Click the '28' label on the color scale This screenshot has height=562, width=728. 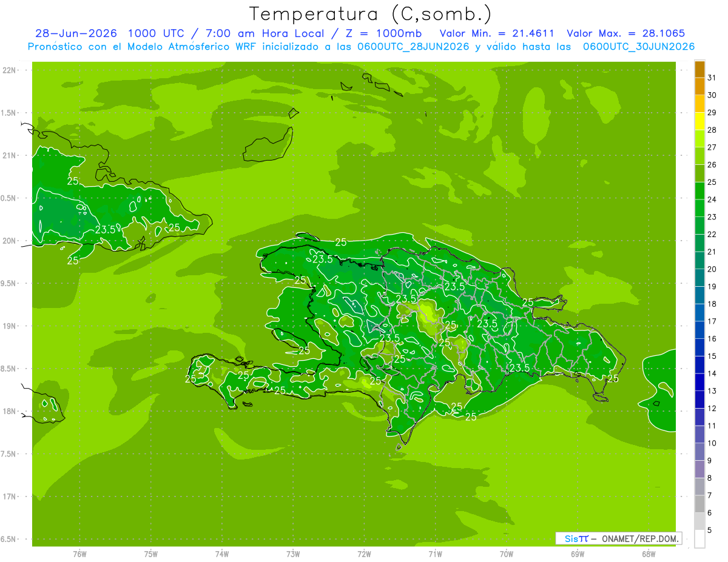(712, 130)
